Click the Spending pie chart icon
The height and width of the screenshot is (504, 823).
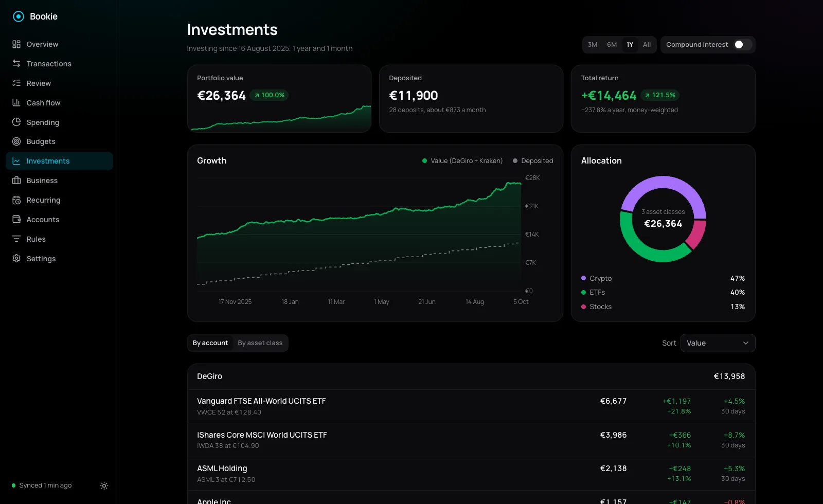(x=16, y=122)
